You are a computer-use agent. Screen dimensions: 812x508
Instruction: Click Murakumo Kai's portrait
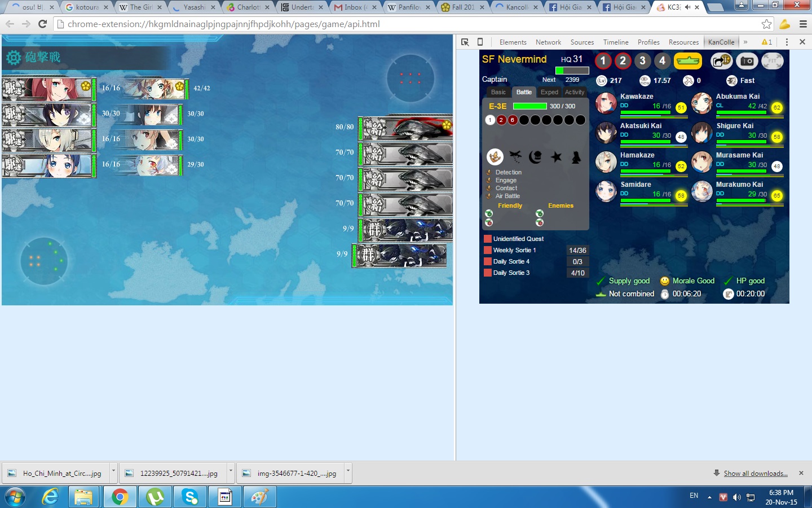click(702, 191)
